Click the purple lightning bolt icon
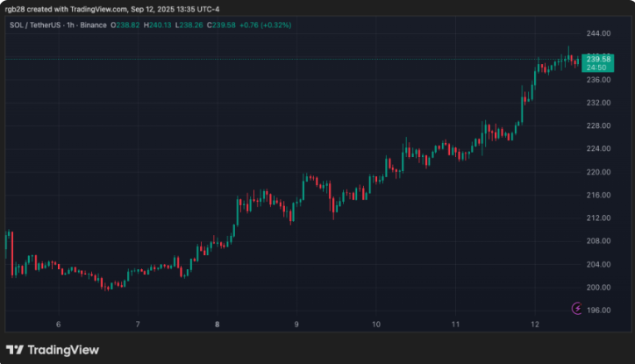The image size is (635, 364). click(576, 308)
